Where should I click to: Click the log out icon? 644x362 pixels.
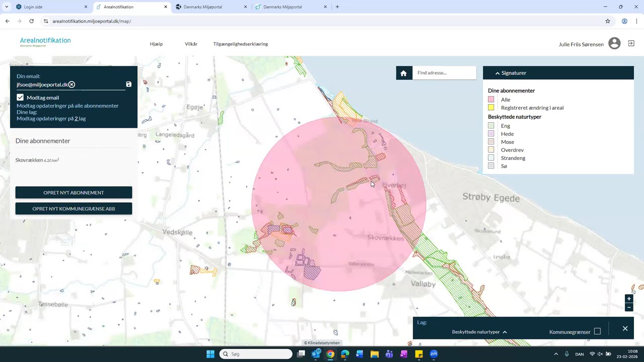(x=631, y=44)
